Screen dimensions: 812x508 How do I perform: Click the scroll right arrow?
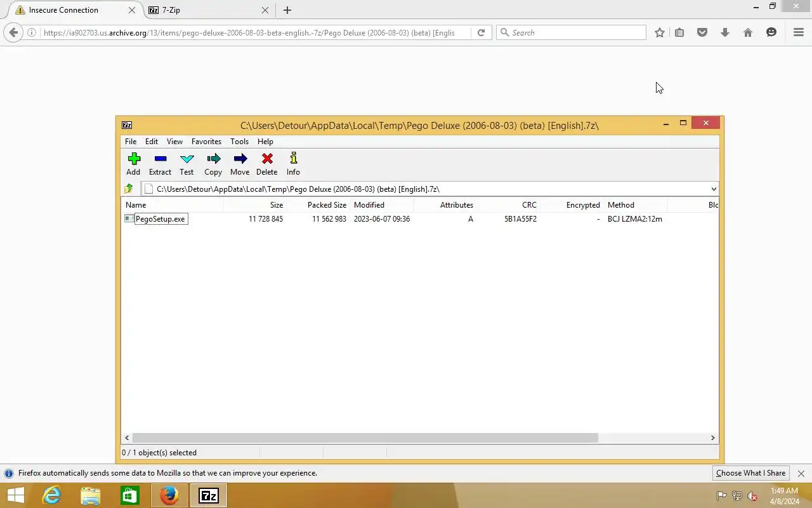[x=712, y=438]
